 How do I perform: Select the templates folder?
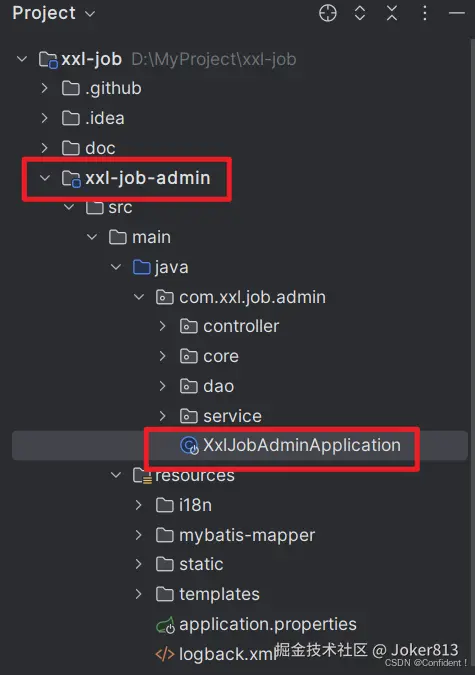(x=219, y=594)
